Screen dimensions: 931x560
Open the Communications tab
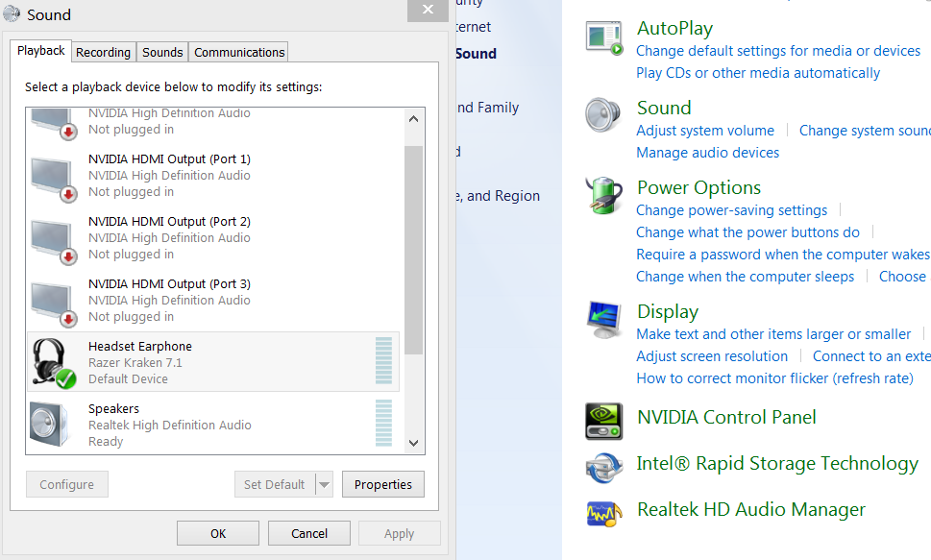(x=239, y=52)
